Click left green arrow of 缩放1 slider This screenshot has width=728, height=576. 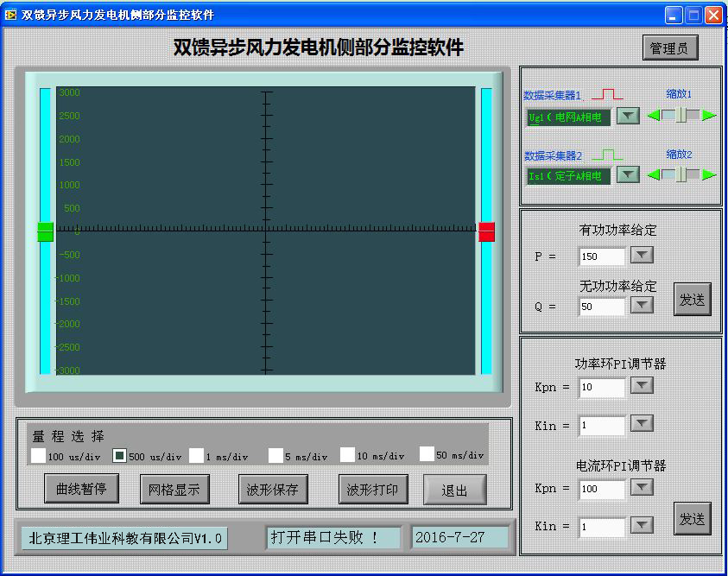(654, 115)
